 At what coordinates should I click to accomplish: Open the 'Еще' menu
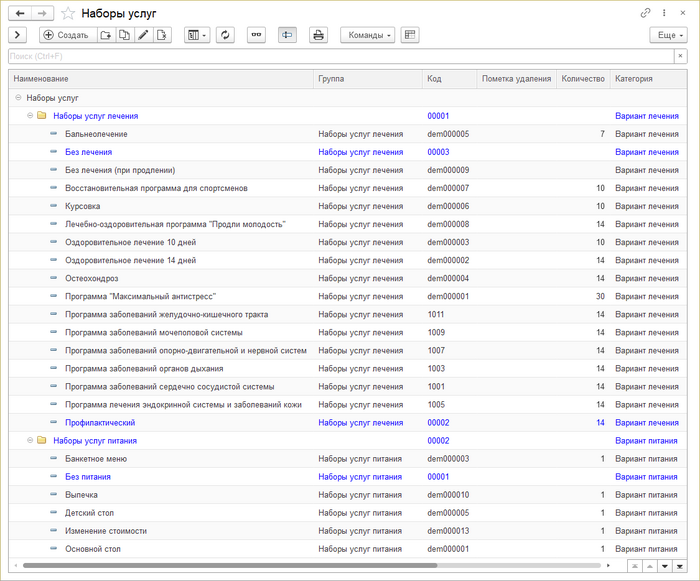668,35
